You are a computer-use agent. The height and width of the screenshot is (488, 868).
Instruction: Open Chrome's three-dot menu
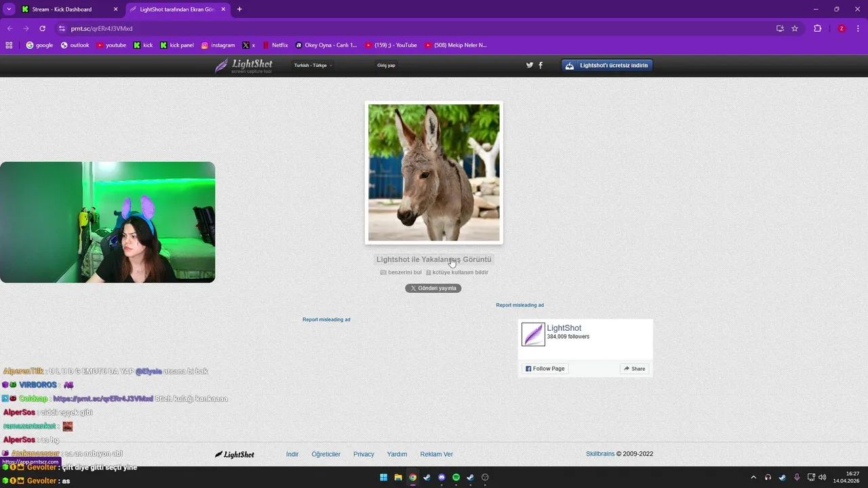(857, 28)
